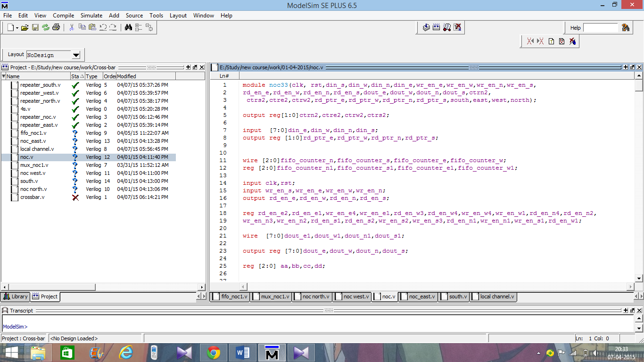Select repeater_south.v in project list
The width and height of the screenshot is (644, 362).
(41, 85)
